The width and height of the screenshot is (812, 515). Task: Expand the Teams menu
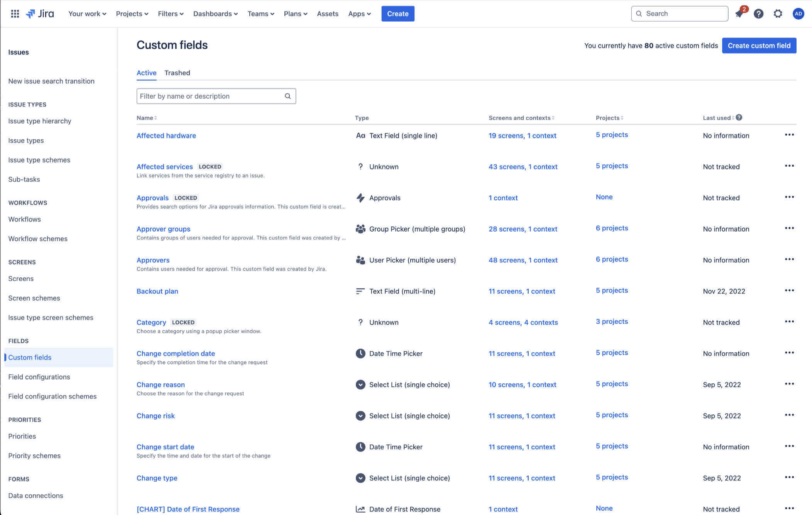click(261, 14)
